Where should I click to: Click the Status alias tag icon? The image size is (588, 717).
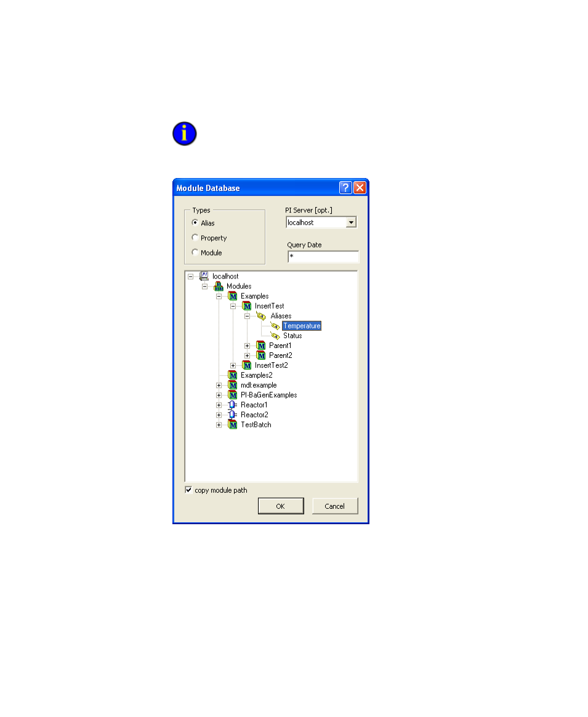(x=275, y=336)
